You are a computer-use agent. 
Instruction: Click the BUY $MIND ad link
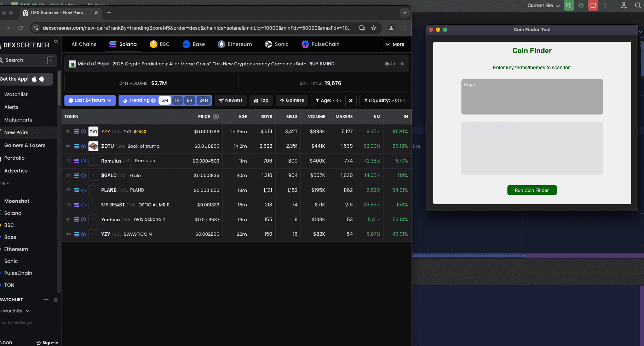tap(322, 64)
